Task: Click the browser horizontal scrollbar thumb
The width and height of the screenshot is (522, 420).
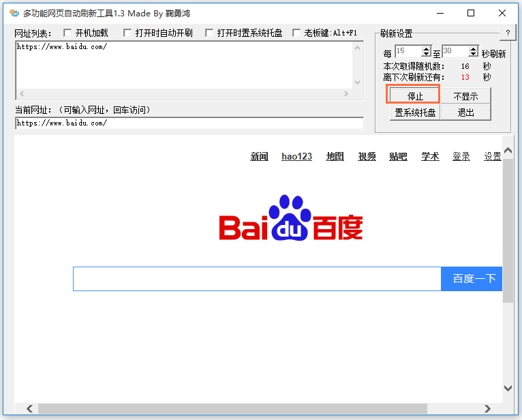Action: pos(232,408)
